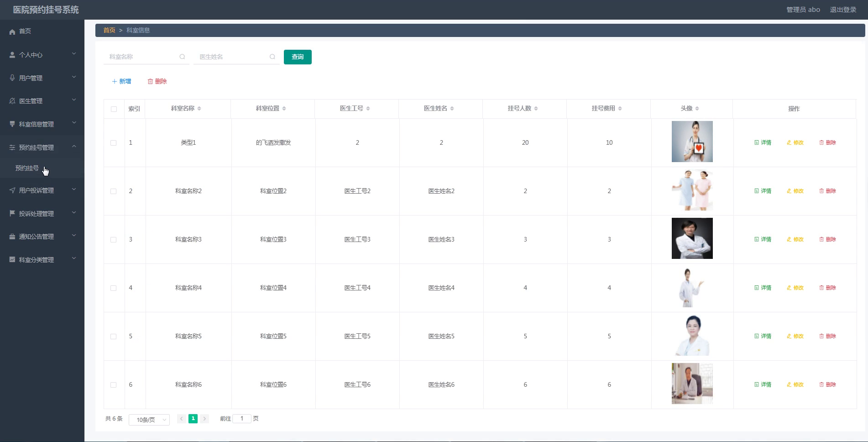
Task: Check the checkbox for row 科室名称6
Action: tap(114, 385)
